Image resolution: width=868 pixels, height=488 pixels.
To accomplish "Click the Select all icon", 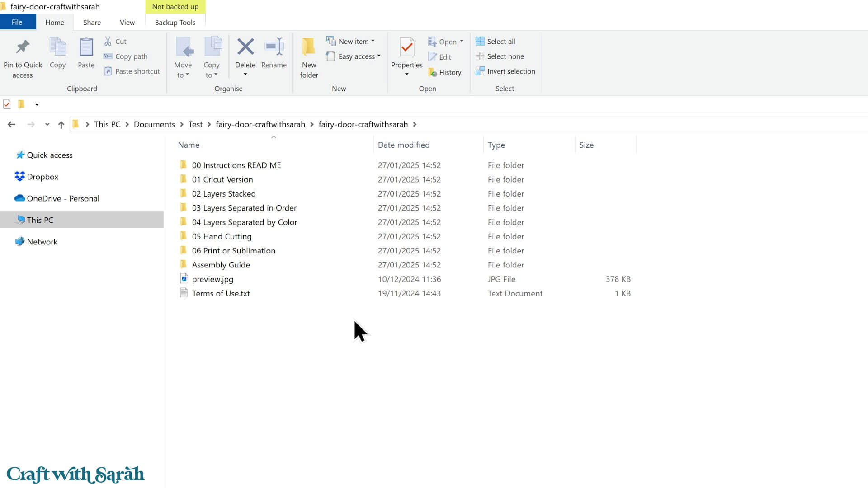I will point(480,42).
